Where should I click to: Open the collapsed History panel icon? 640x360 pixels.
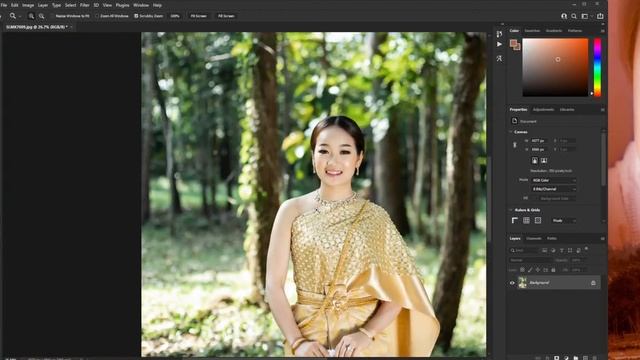click(x=499, y=34)
